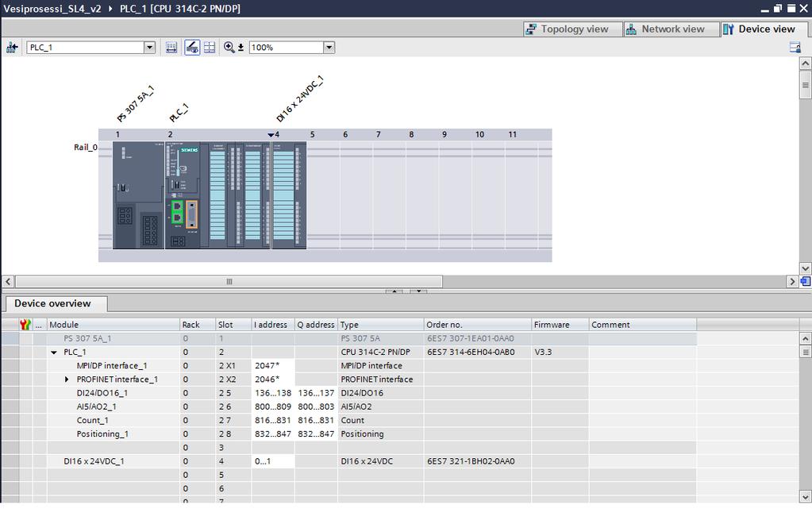The image size is (812, 528).
Task: Collapse the pane using up splitter arrow
Action: (394, 291)
